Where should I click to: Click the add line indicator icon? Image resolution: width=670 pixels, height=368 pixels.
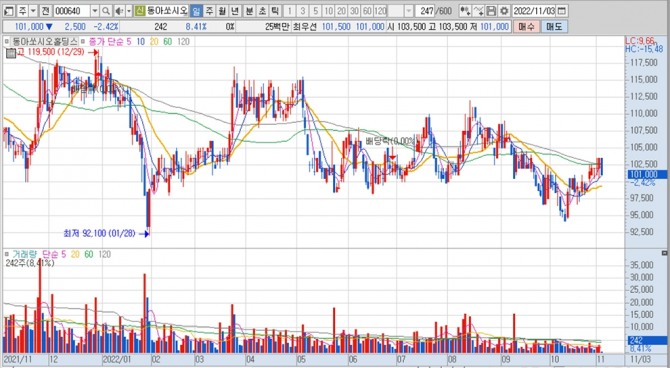click(479, 11)
